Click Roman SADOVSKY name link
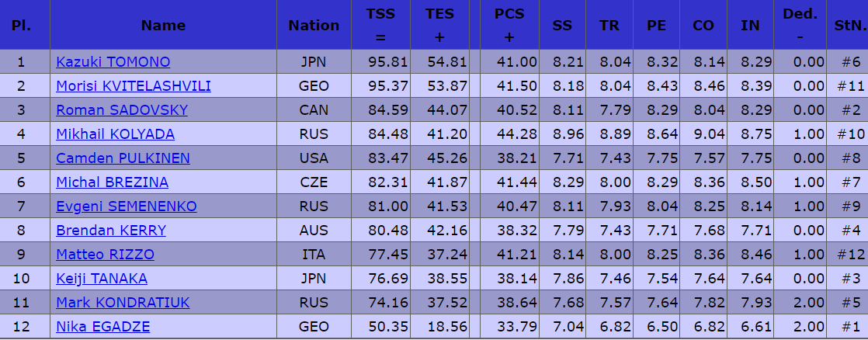Image resolution: width=868 pixels, height=340 pixels. click(121, 110)
